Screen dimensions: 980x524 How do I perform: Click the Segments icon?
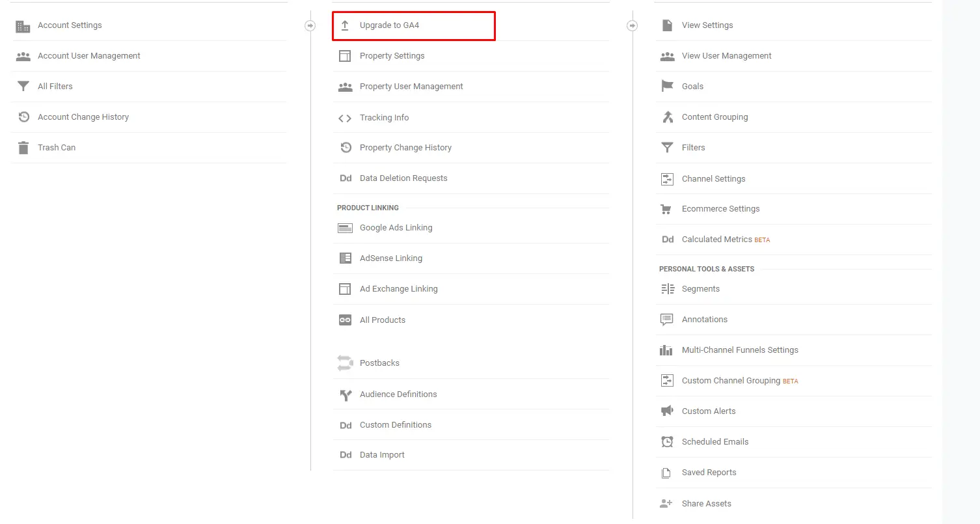667,289
